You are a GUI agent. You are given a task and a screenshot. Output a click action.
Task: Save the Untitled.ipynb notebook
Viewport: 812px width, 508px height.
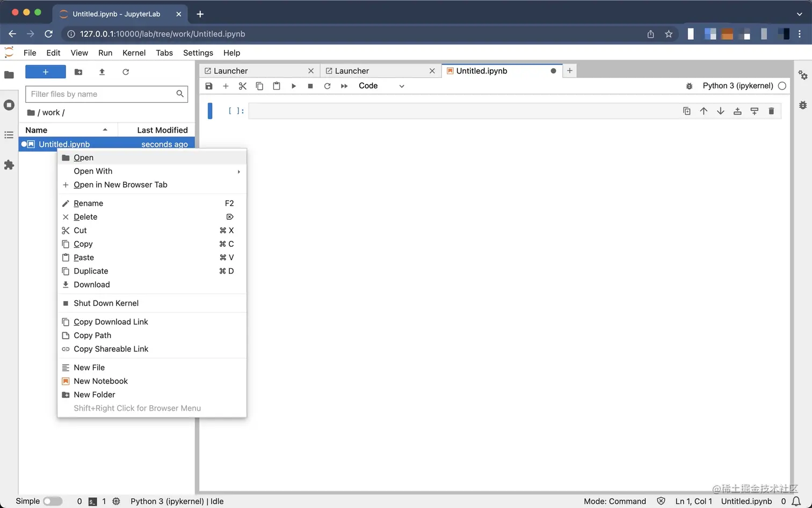(209, 86)
